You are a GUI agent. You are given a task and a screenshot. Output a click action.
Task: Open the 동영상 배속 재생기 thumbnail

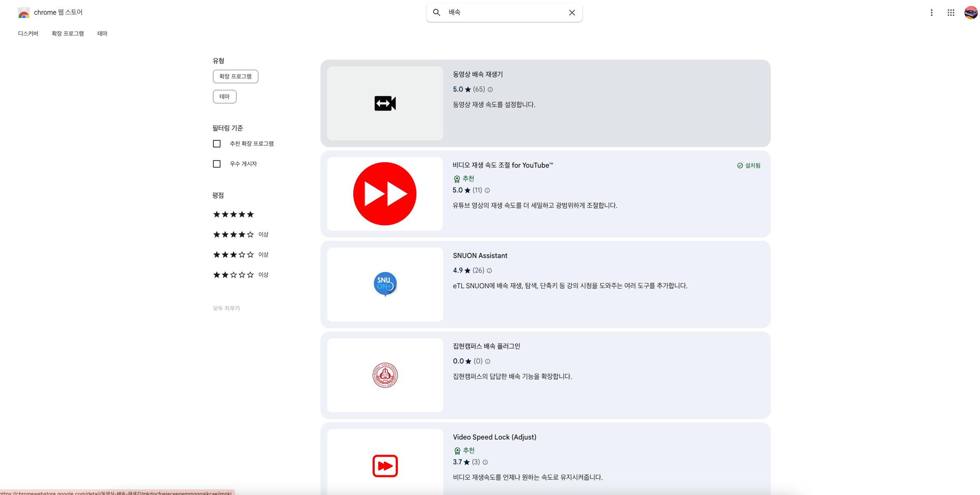coord(385,103)
